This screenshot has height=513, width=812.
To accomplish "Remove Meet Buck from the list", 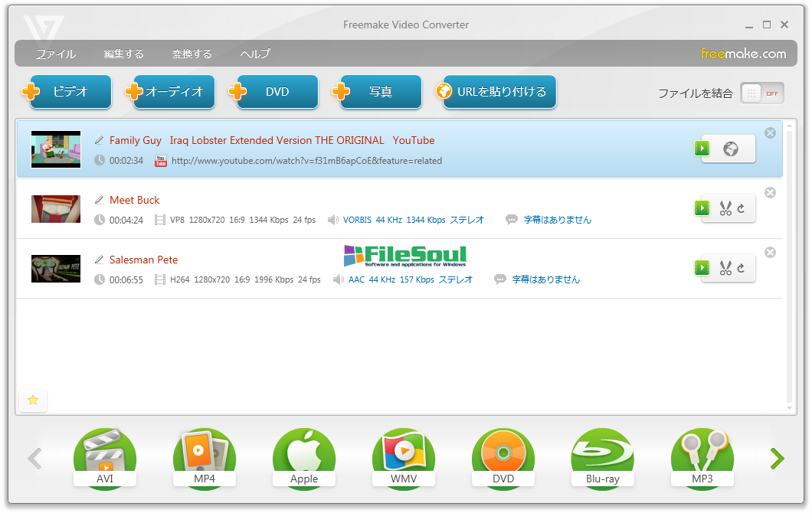I will [771, 193].
